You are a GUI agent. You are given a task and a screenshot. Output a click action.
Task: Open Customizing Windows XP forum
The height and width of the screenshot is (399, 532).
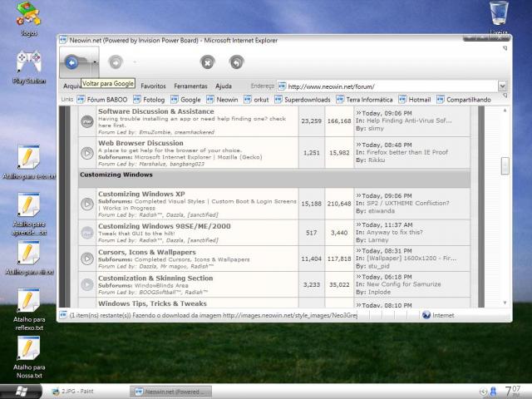click(x=141, y=194)
